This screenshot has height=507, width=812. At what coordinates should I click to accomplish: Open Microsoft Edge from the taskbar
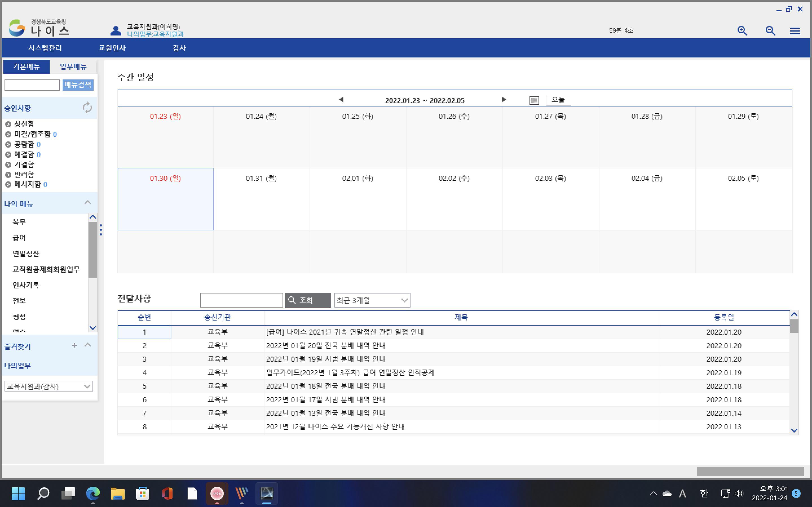tap(93, 493)
